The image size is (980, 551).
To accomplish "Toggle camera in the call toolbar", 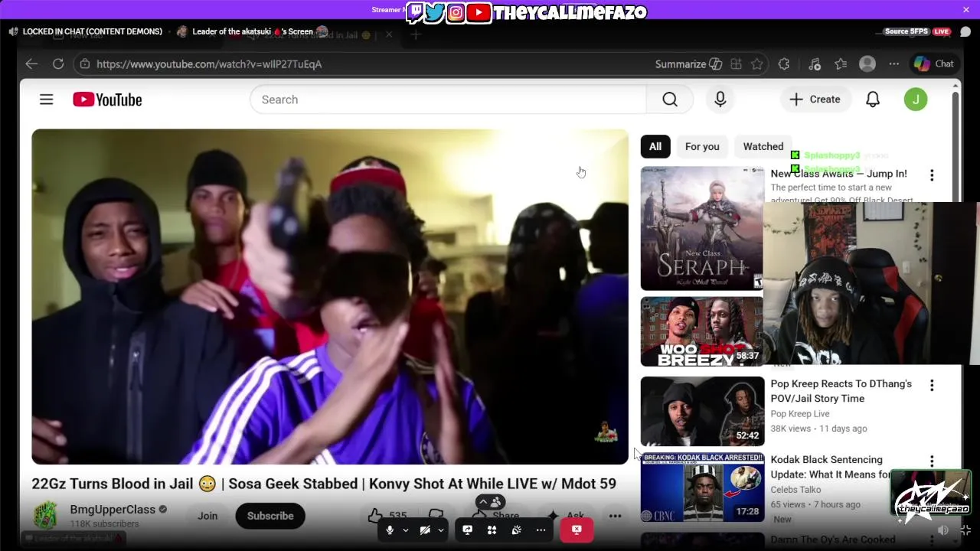I will click(425, 530).
